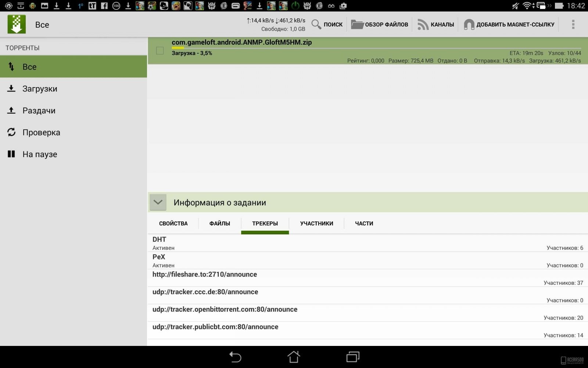Show all torrents via 'Все' sidebar item
The height and width of the screenshot is (368, 588).
coord(73,67)
